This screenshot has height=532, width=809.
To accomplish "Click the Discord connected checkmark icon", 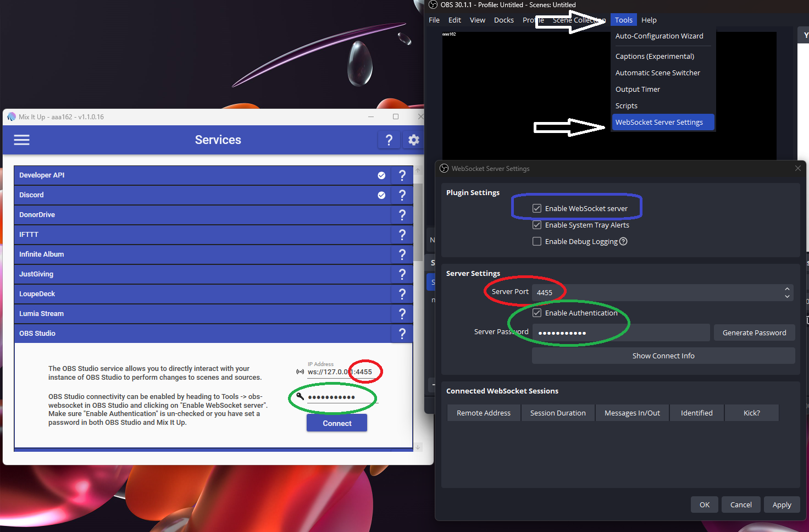I will point(381,195).
